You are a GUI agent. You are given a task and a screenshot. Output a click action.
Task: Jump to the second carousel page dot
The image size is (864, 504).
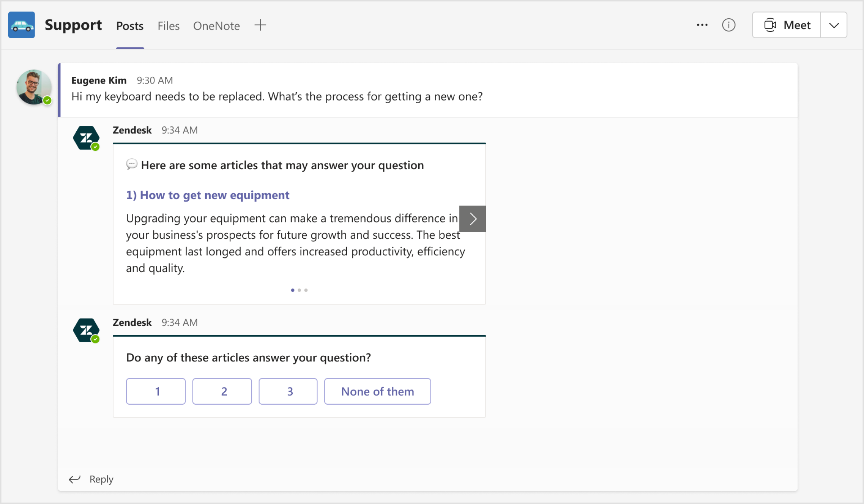pyautogui.click(x=299, y=290)
